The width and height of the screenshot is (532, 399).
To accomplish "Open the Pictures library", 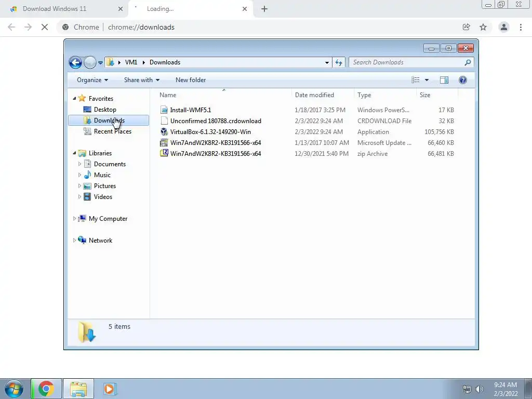I will [105, 186].
